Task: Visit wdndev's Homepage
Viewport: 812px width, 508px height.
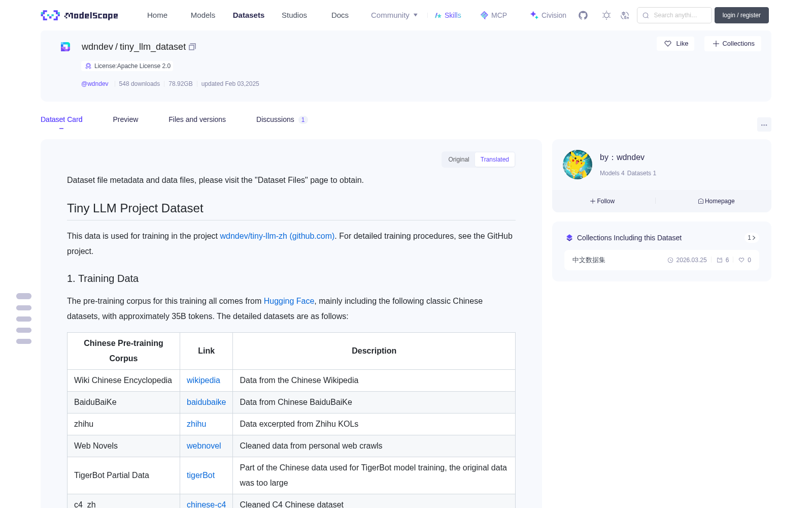Action: [x=716, y=201]
